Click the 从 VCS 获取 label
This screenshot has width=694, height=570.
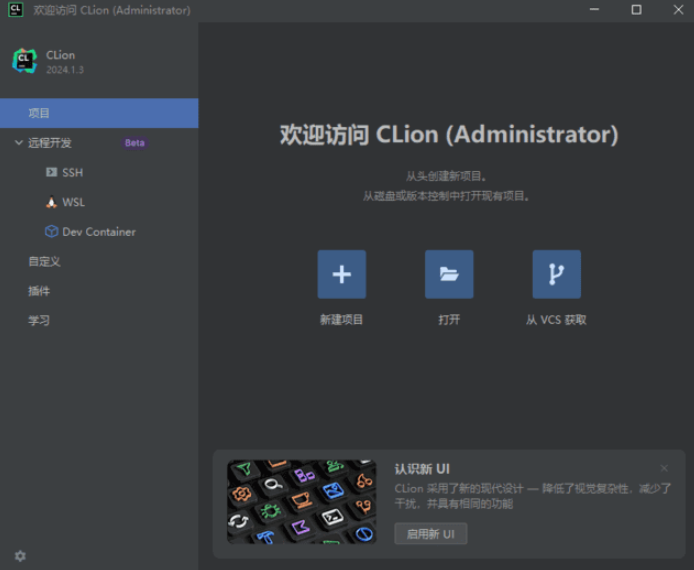(556, 320)
